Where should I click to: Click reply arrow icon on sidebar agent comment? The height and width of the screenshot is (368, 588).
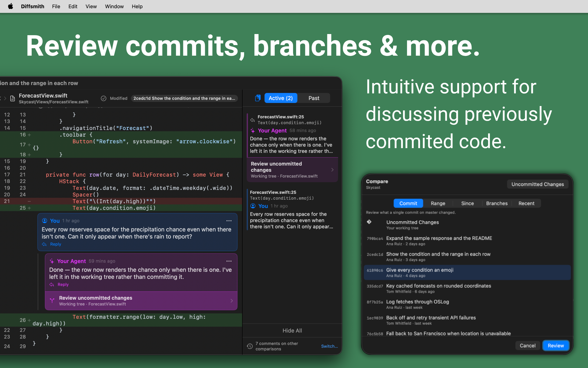tap(252, 120)
